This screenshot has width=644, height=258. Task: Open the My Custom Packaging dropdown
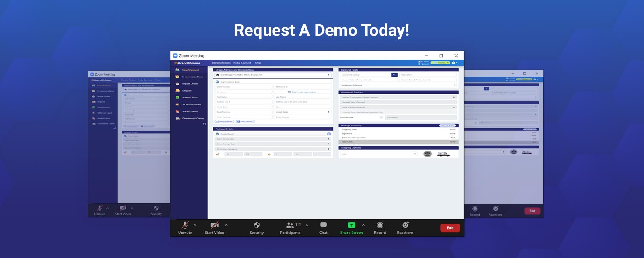(x=273, y=149)
